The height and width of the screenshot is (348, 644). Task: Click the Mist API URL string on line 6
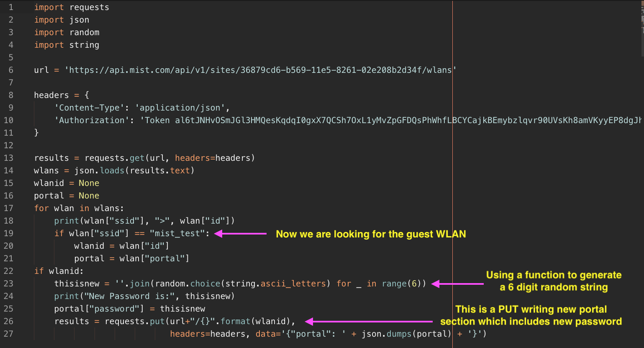click(260, 70)
